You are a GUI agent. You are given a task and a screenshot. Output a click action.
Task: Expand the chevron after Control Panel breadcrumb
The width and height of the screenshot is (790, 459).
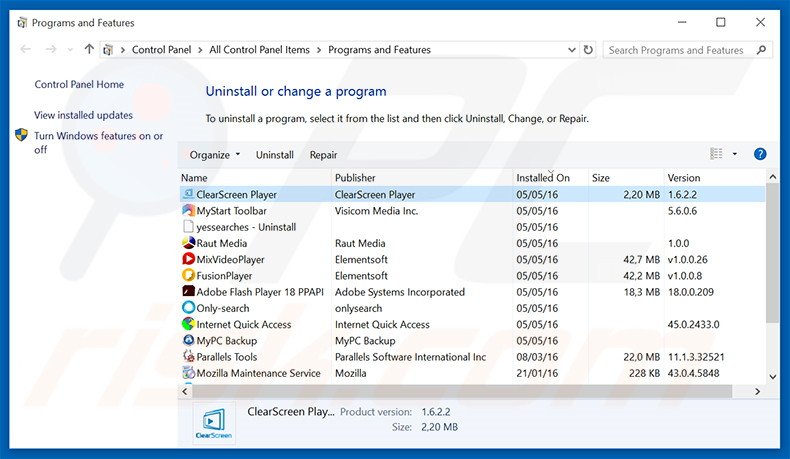click(200, 50)
